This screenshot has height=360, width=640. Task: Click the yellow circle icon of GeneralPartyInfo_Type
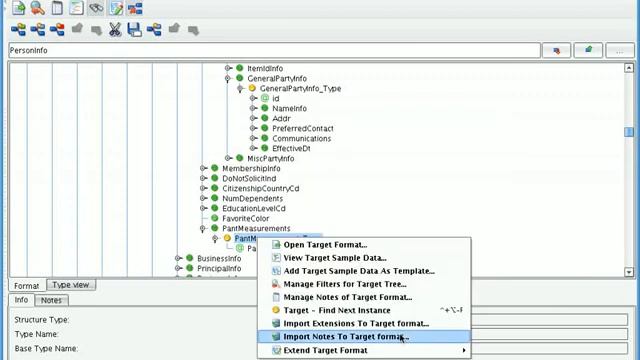click(252, 88)
